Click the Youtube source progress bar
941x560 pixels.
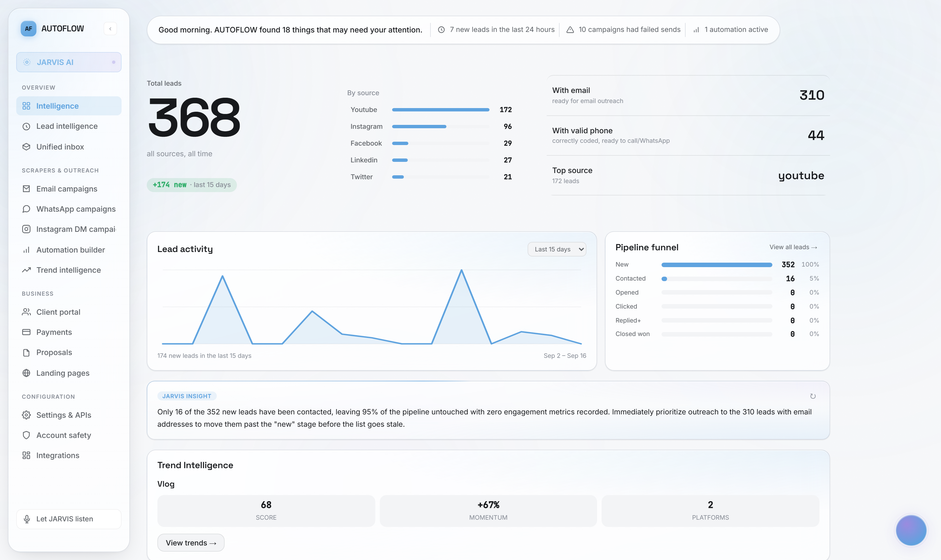coord(441,110)
